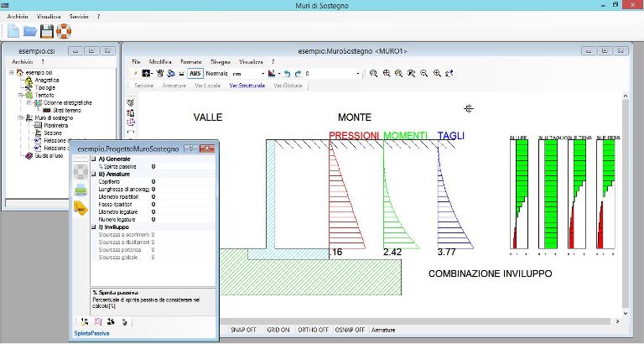The image size is (644, 344).
Task: Switch to the Ver.Globale tab
Action: [x=288, y=86]
